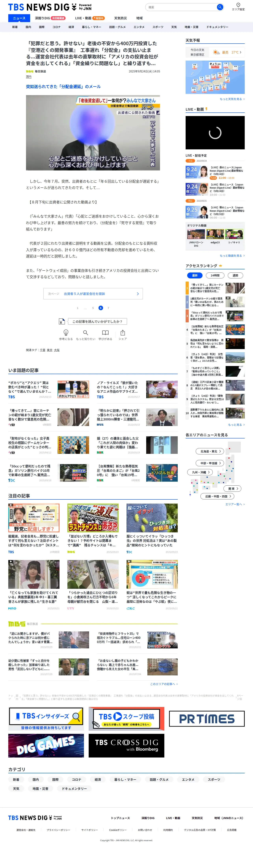The height and width of the screenshot is (868, 253).
Task: Open the ドキュメンタリー sub-navigation item
Action: click(217, 27)
